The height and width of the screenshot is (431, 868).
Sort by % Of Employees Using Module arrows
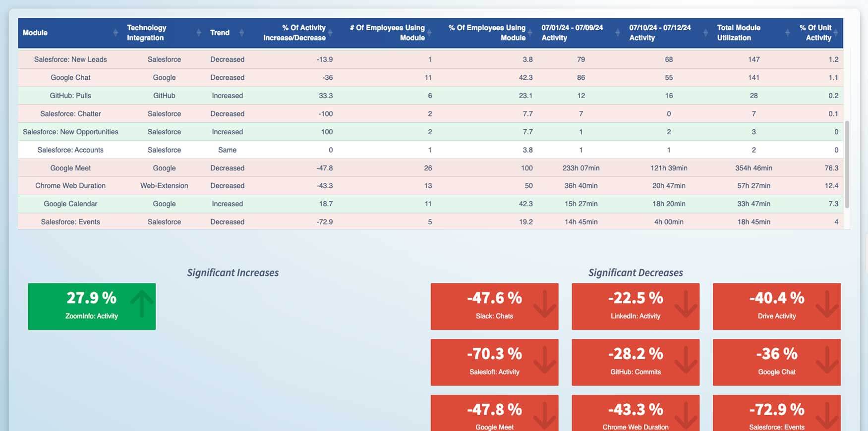(x=529, y=33)
